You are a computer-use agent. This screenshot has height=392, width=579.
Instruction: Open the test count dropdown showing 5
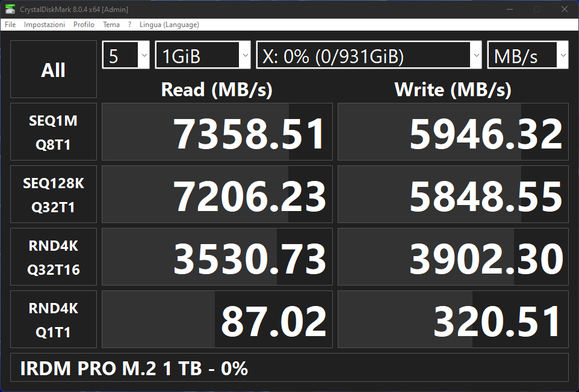pyautogui.click(x=126, y=56)
